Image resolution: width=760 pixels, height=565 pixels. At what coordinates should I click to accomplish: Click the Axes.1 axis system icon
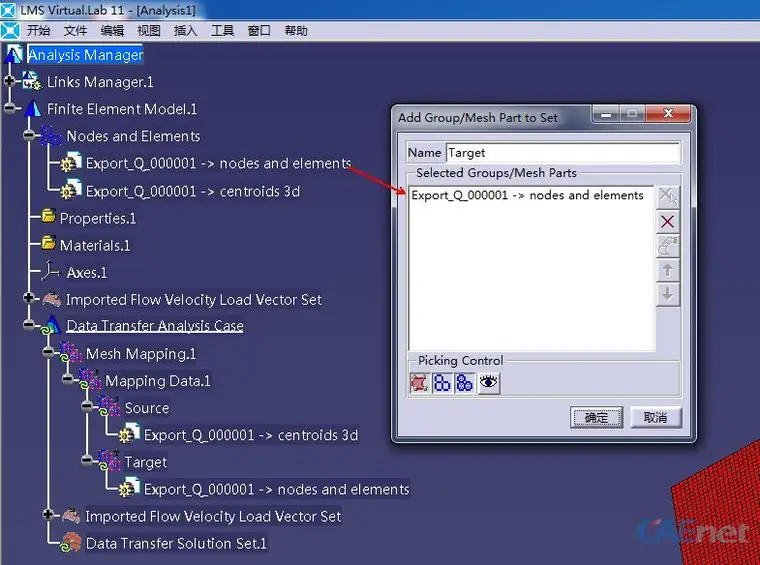[50, 271]
